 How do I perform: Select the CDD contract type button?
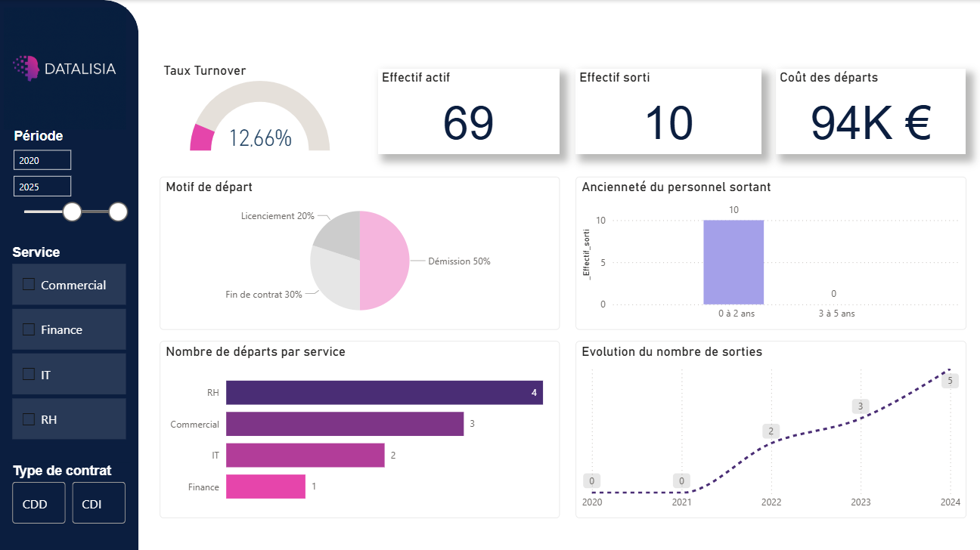pyautogui.click(x=35, y=504)
